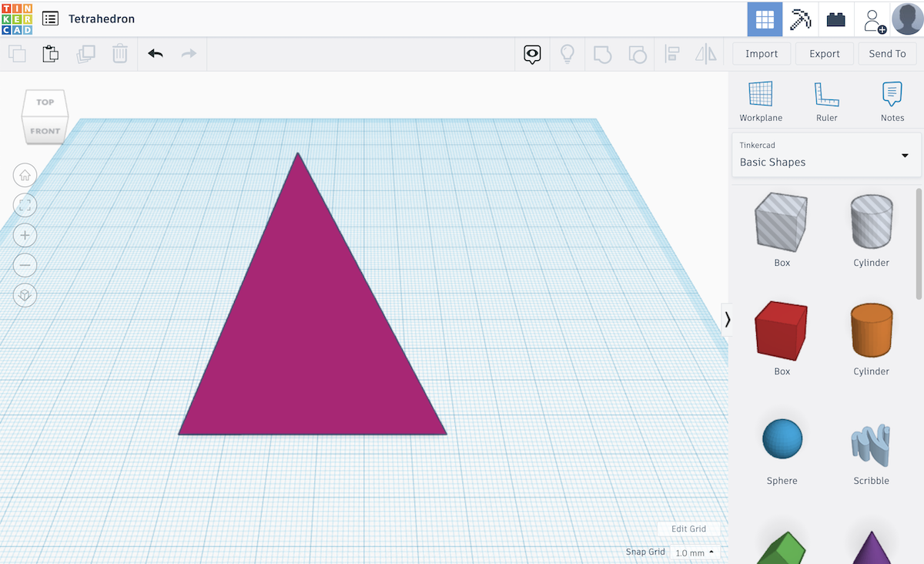Invite a collaborator with add-person icon
Viewport: 924px width, 564px height.
[x=873, y=19]
